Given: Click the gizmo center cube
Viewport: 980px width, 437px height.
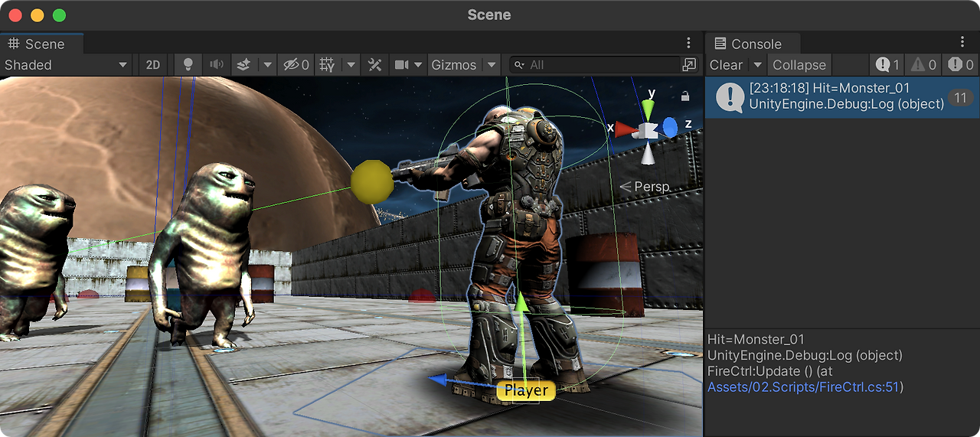Looking at the screenshot, I should [648, 131].
